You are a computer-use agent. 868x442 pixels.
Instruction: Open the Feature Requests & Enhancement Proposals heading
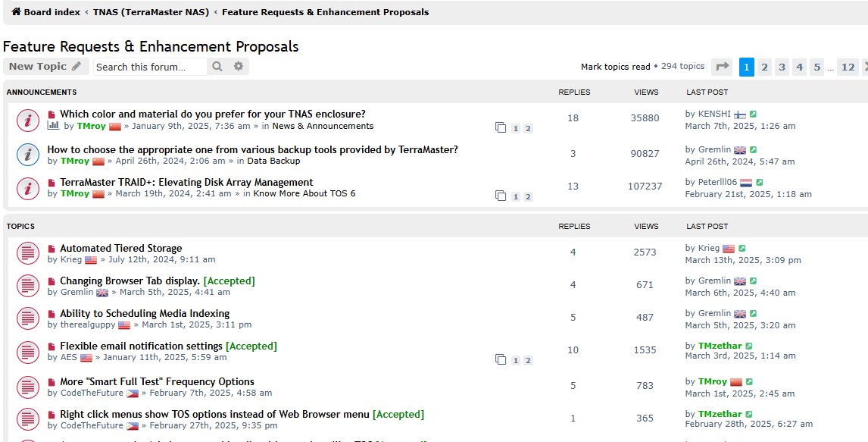coord(151,46)
